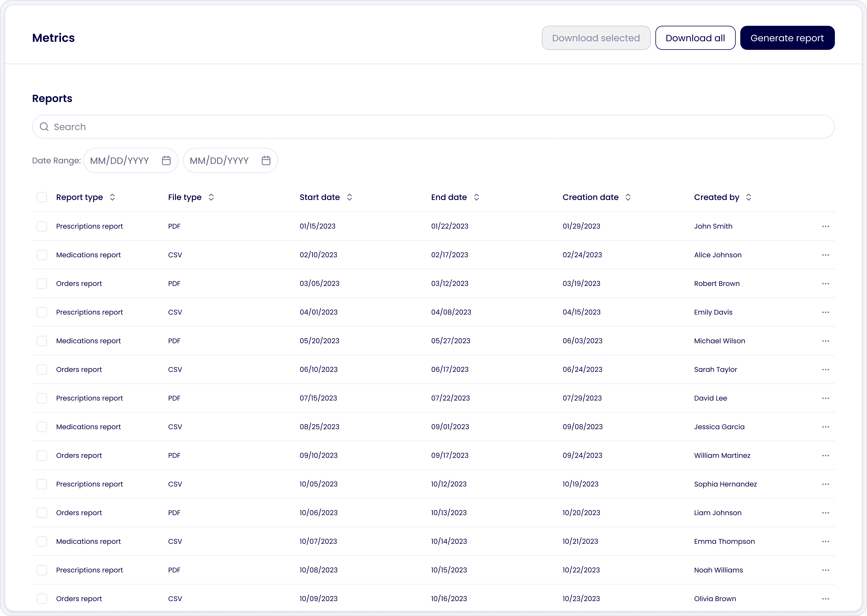Click start date cell 07/15/2023

point(319,398)
